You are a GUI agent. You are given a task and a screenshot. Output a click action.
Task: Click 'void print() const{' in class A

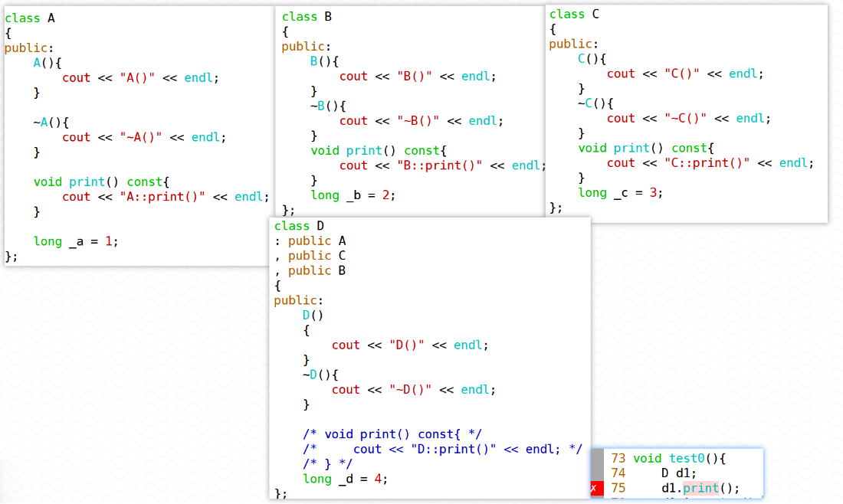tap(101, 182)
